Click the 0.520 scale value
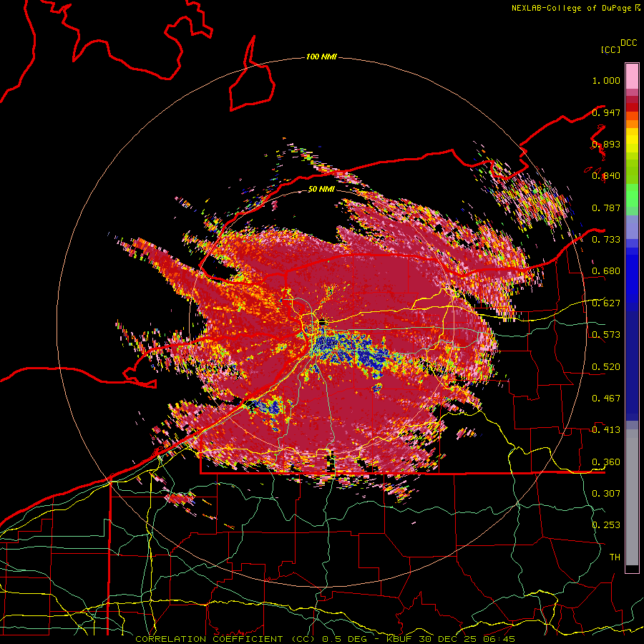The image size is (644, 644). pos(606,367)
